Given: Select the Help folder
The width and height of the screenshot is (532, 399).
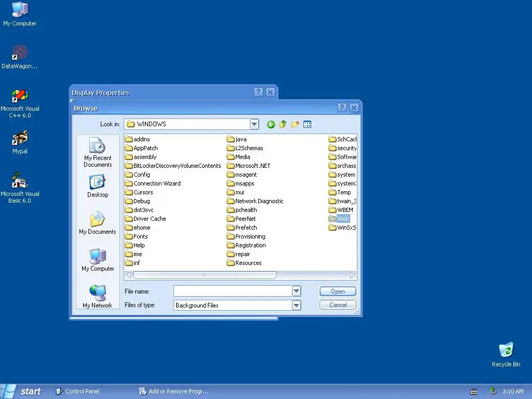Looking at the screenshot, I should [135, 245].
